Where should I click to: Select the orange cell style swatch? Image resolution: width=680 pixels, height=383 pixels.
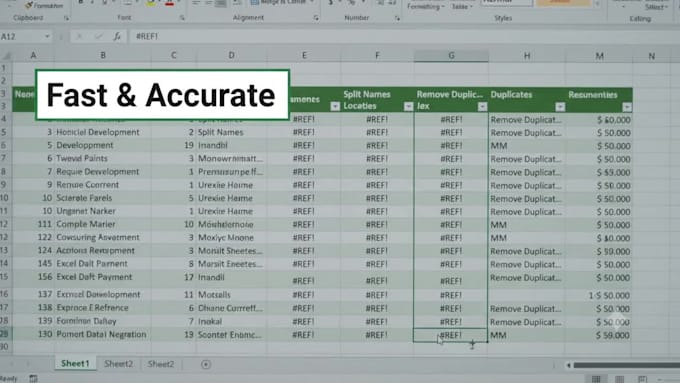pyautogui.click(x=563, y=3)
